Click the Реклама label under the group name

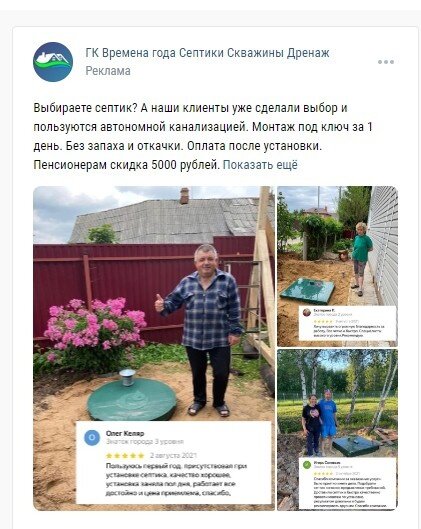click(108, 71)
